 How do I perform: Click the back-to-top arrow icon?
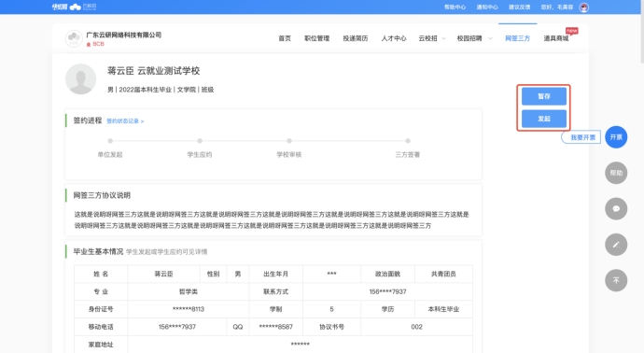pos(616,280)
